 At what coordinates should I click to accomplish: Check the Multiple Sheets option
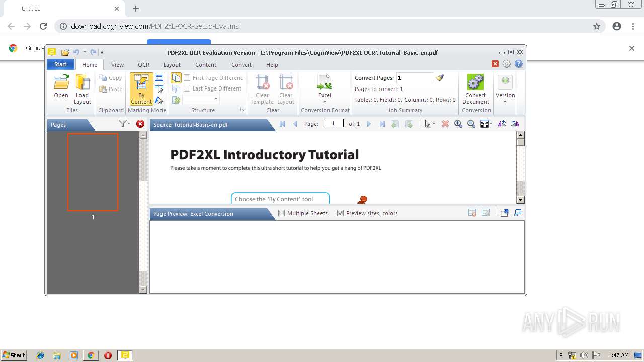[x=282, y=213]
